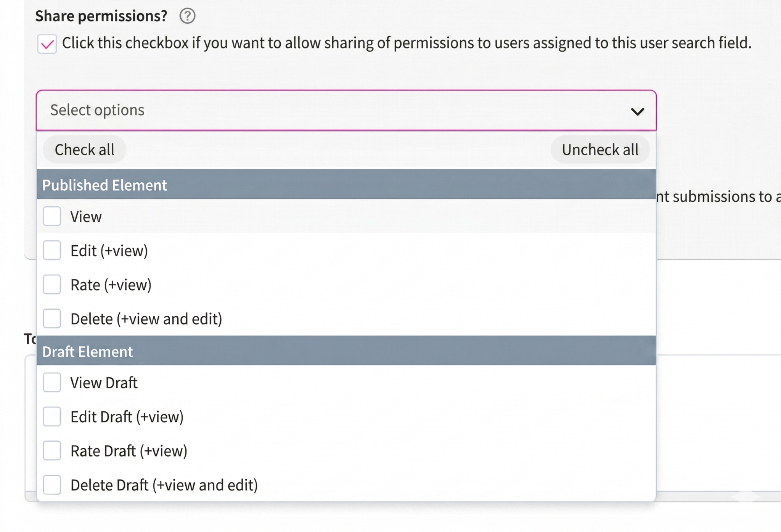Collapse the Select options dropdown arrow
781x532 pixels.
(637, 111)
